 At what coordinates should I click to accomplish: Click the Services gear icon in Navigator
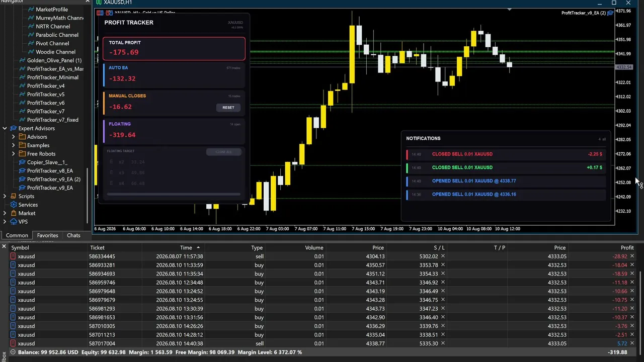click(14, 205)
